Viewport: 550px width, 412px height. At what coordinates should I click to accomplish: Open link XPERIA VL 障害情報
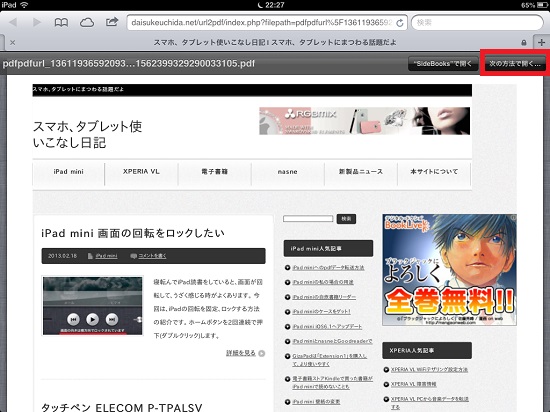414,384
